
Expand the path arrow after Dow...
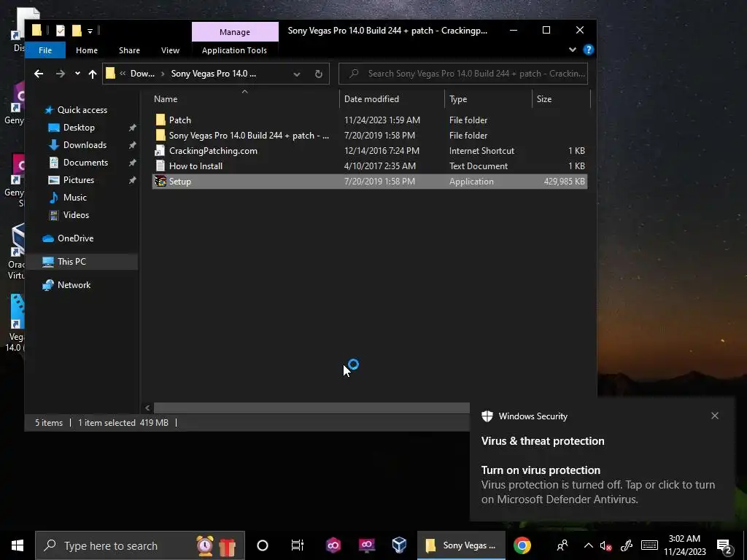(x=163, y=74)
